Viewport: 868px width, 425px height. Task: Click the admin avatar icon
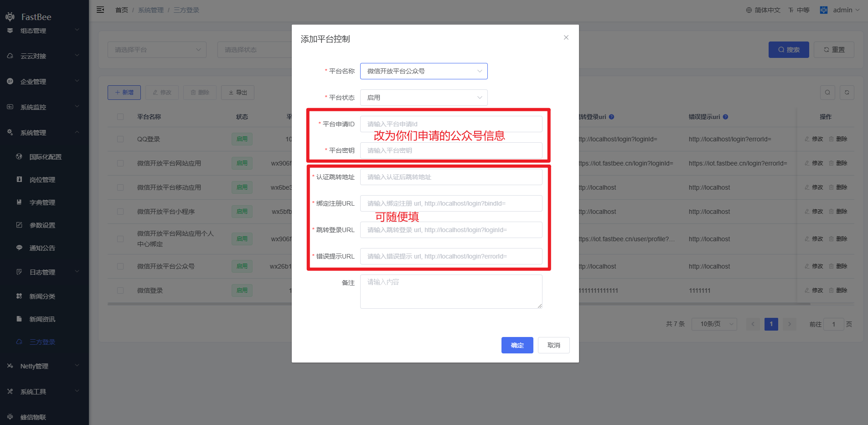(824, 10)
